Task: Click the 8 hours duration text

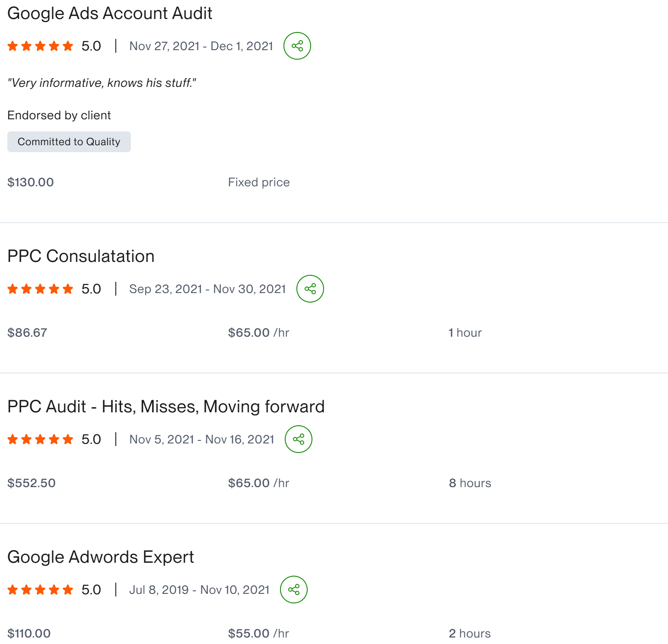Action: pos(470,483)
